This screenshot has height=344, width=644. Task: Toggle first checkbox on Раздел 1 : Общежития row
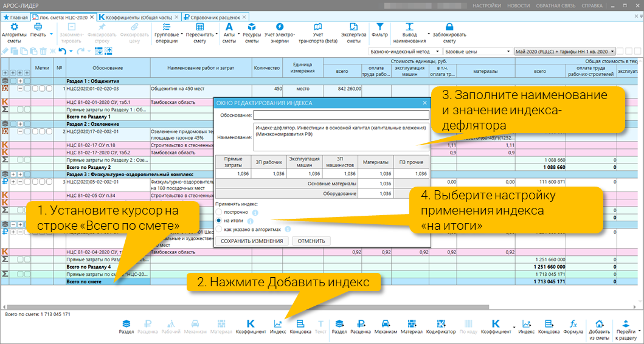13,81
